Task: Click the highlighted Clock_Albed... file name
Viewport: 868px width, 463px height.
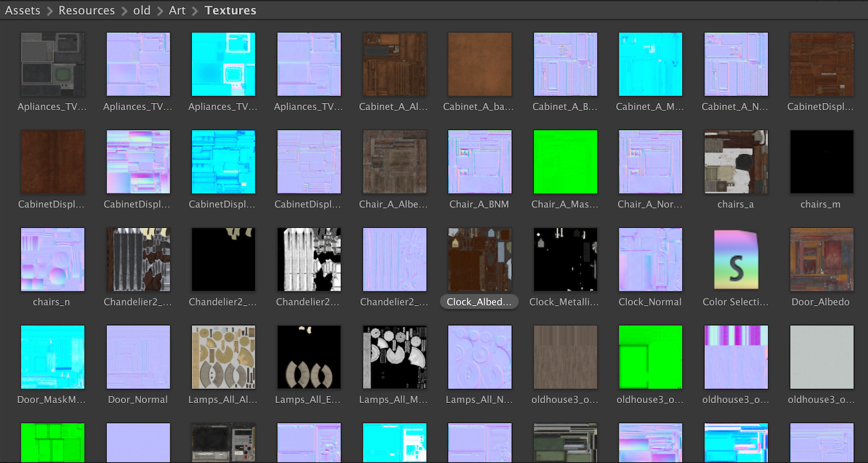Action: click(479, 302)
